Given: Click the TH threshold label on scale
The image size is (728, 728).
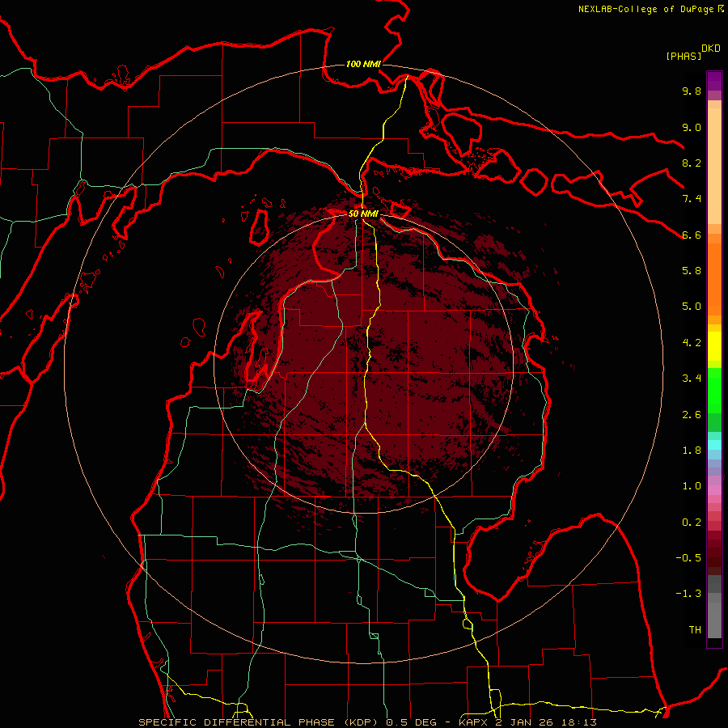Looking at the screenshot, I should 695,630.
